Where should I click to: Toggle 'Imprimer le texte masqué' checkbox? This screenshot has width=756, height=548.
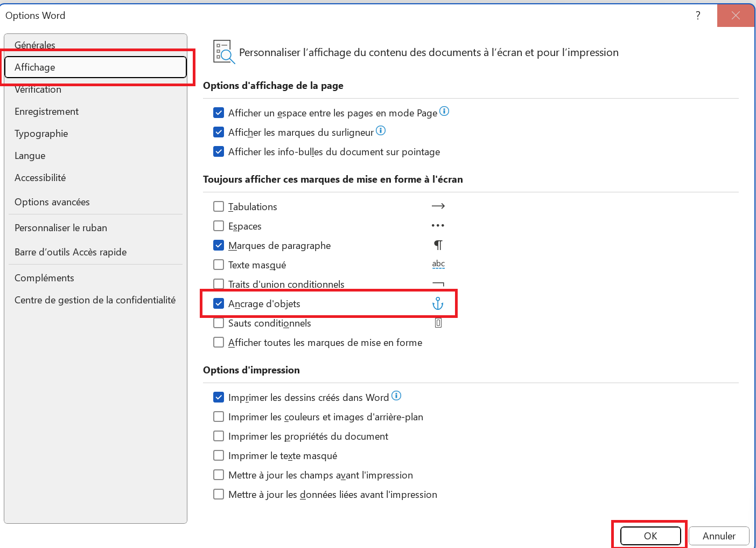click(x=219, y=456)
